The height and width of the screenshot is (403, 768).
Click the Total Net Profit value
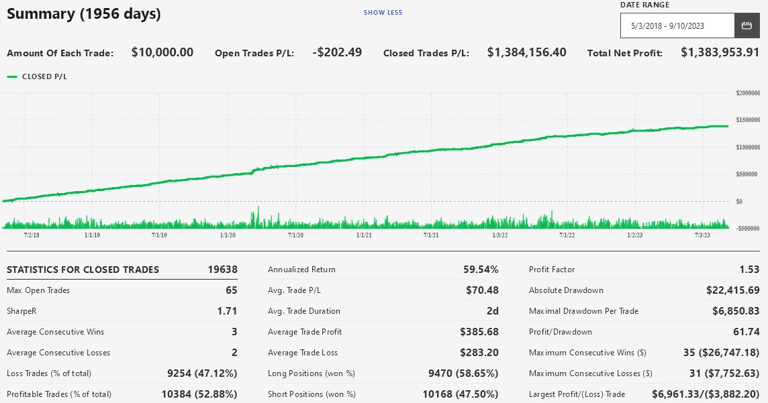[720, 52]
